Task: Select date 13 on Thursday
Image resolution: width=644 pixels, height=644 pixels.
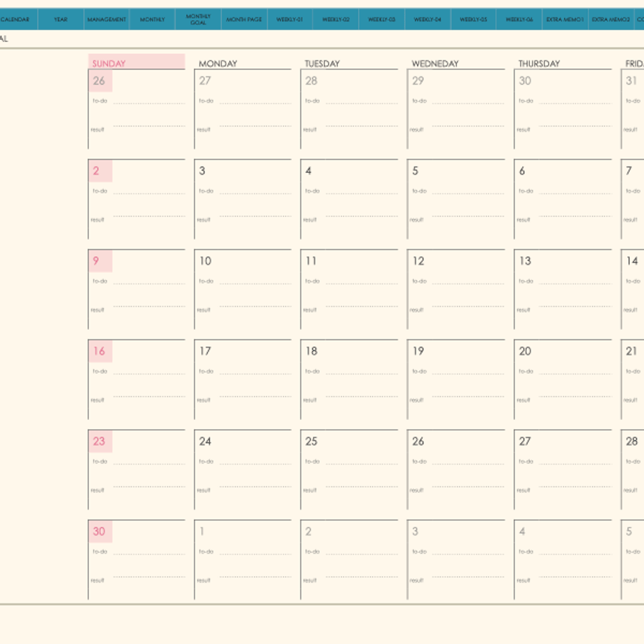Action: 525,261
